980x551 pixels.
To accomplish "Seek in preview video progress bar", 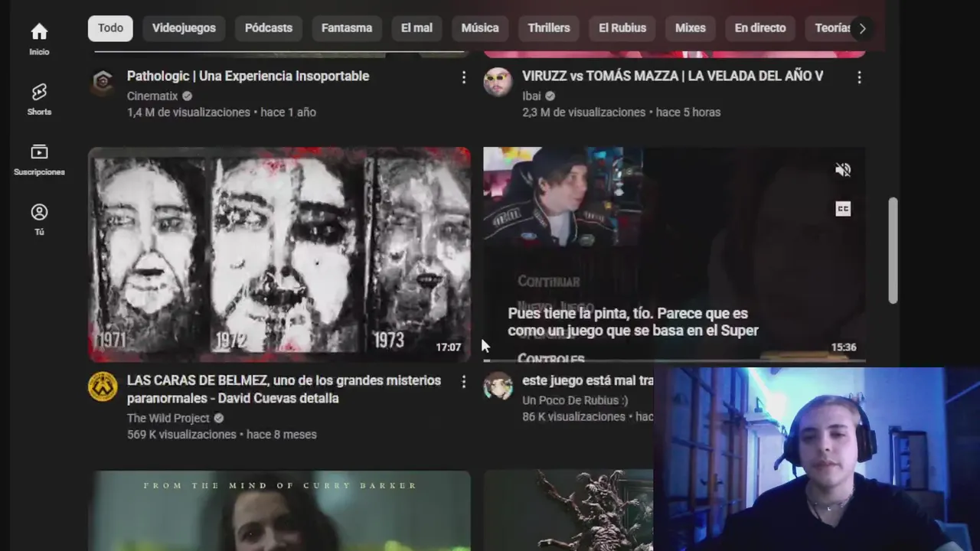I will tap(675, 360).
